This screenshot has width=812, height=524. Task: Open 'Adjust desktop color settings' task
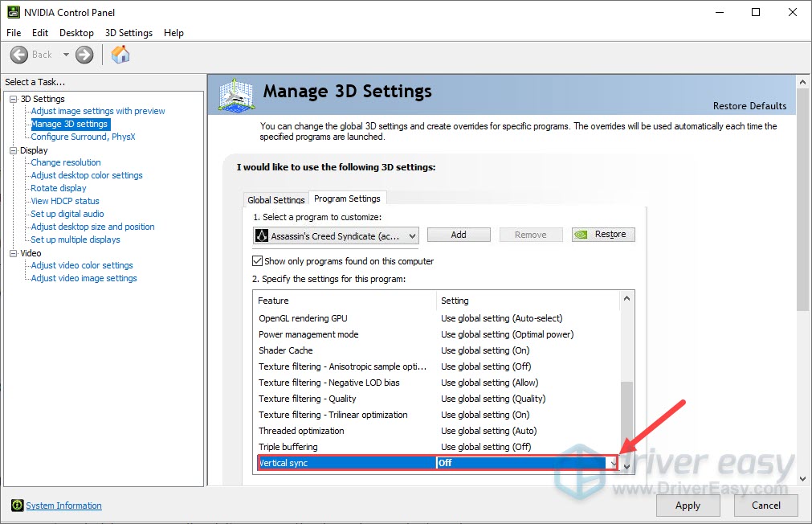pyautogui.click(x=87, y=175)
